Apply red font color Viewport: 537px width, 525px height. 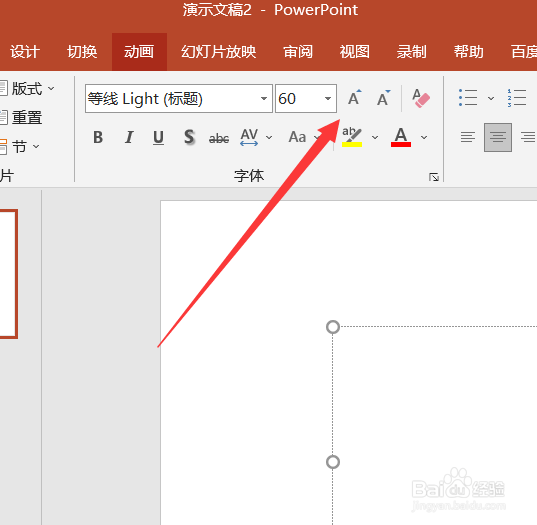point(401,137)
